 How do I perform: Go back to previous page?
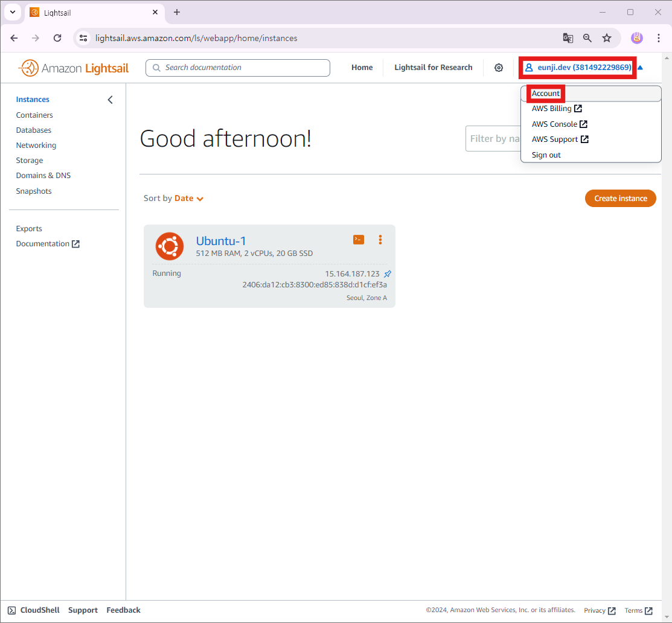pos(14,38)
